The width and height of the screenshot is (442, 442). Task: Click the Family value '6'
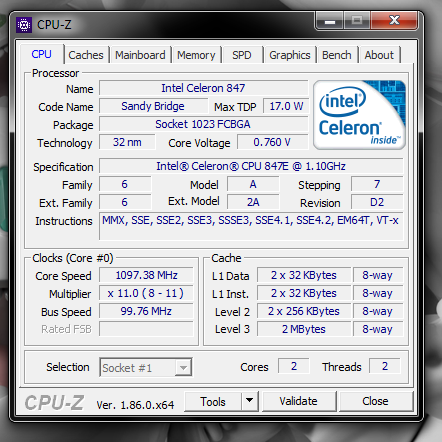pos(125,184)
